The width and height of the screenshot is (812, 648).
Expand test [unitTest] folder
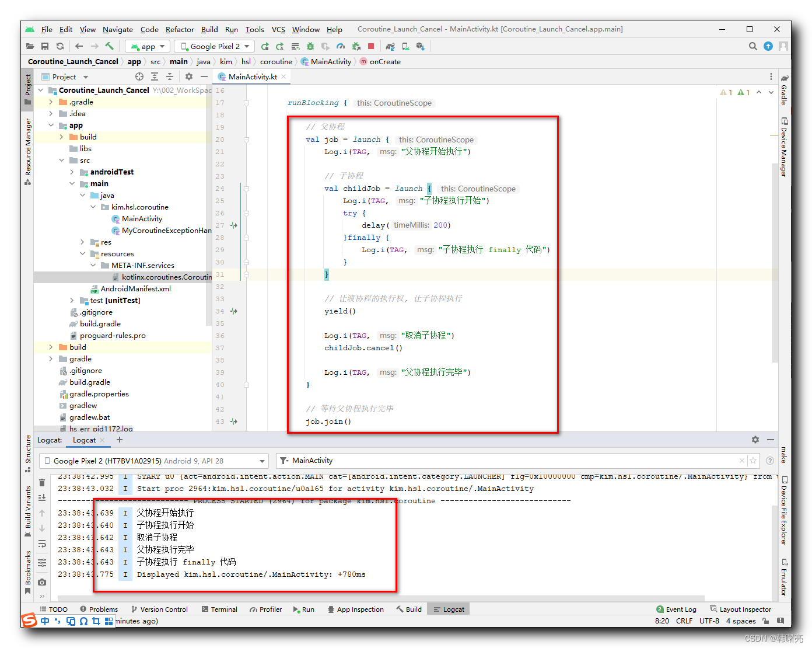coord(72,301)
